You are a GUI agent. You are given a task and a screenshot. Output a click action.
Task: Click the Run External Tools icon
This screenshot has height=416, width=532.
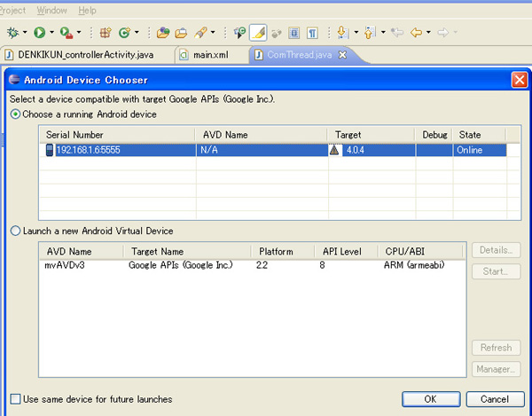click(x=66, y=33)
